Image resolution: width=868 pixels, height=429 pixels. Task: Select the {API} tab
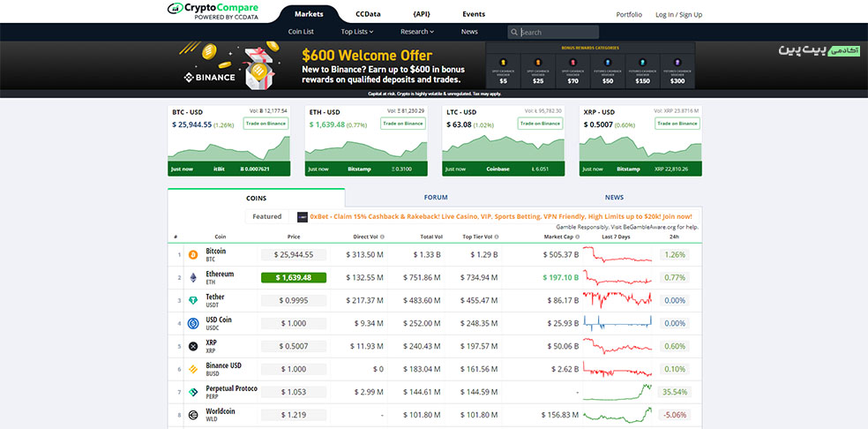pos(422,14)
